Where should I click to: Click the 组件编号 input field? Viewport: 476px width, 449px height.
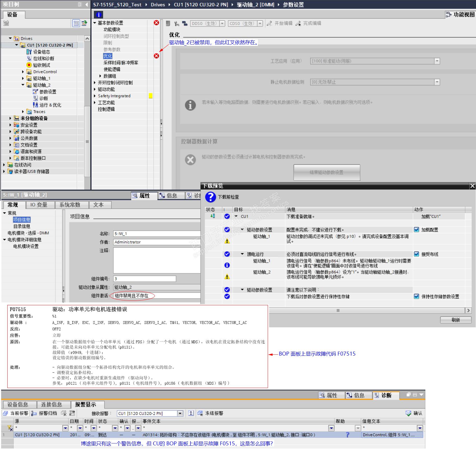click(144, 279)
